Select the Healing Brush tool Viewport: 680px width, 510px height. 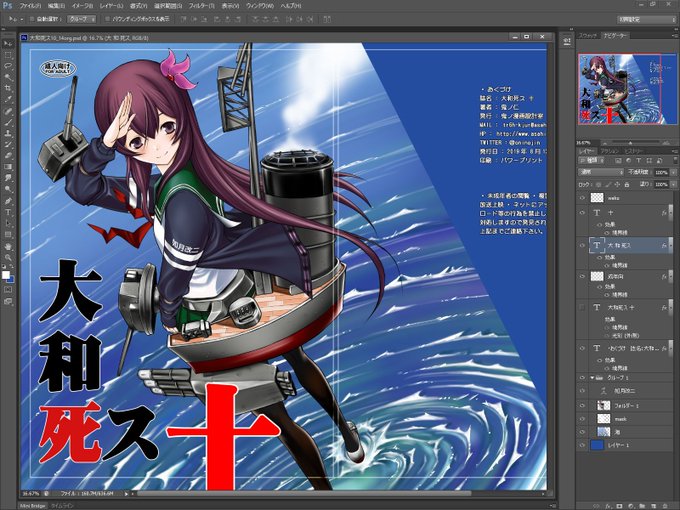pos(8,111)
